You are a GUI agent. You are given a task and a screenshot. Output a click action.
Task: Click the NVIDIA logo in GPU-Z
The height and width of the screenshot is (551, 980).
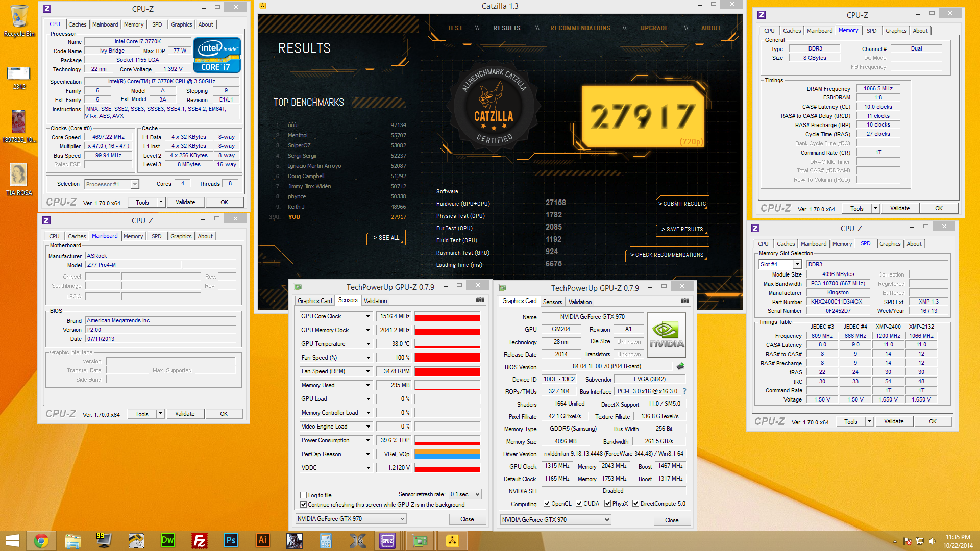(667, 335)
